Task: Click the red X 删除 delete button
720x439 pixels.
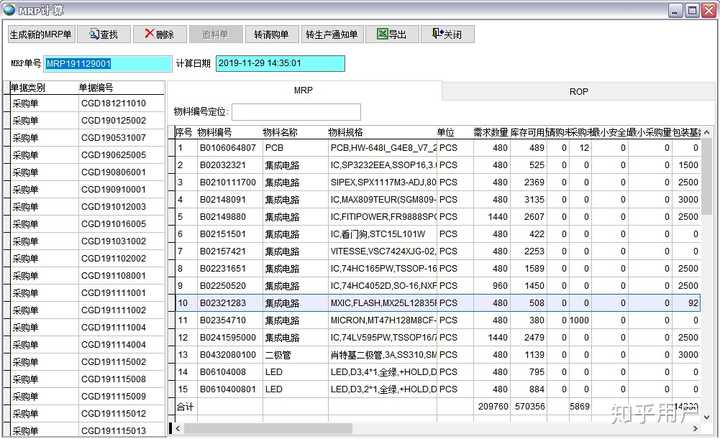Action: [160, 34]
